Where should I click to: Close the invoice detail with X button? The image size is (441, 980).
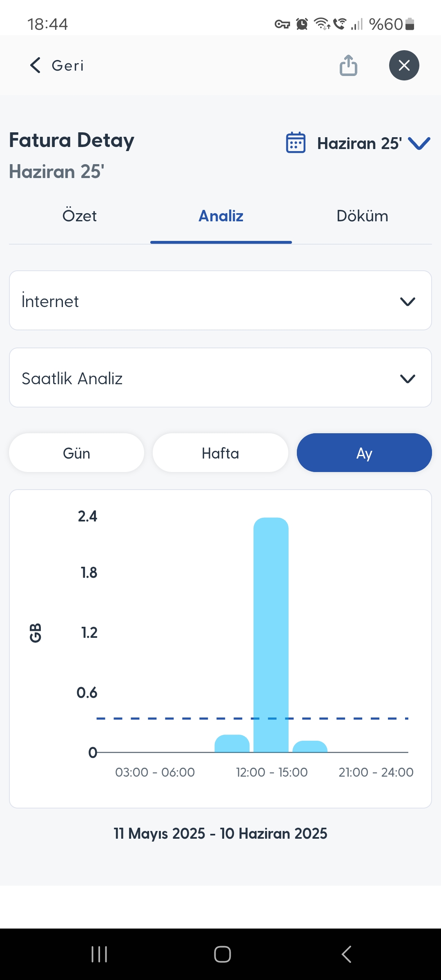(x=404, y=65)
